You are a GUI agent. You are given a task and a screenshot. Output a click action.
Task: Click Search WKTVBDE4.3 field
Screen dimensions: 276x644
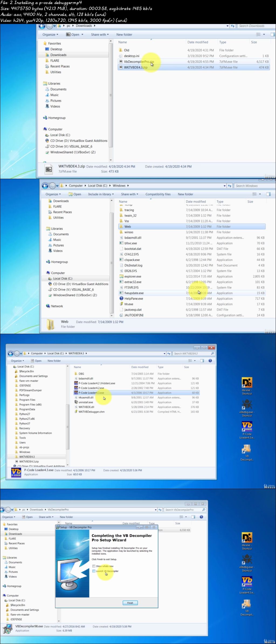coord(194,353)
